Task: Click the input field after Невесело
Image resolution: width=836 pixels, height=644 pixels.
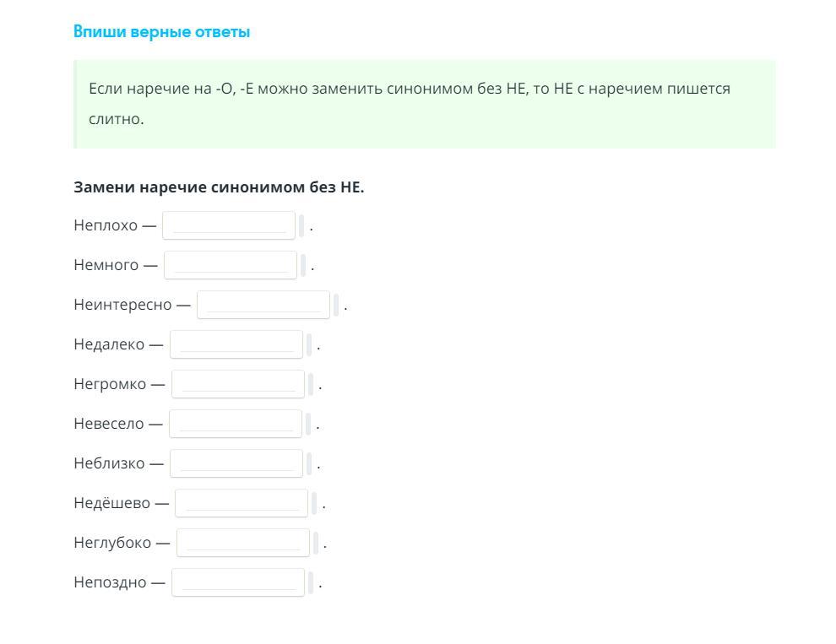Action: click(235, 424)
